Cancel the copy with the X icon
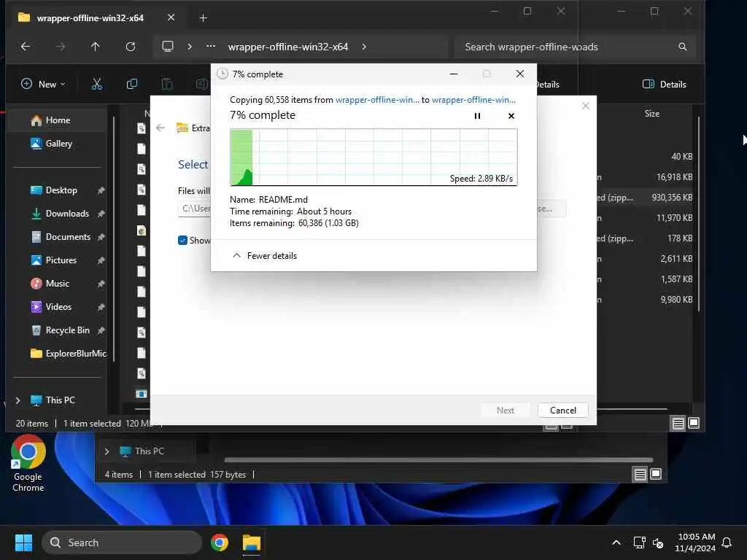The height and width of the screenshot is (560, 747). pyautogui.click(x=511, y=116)
